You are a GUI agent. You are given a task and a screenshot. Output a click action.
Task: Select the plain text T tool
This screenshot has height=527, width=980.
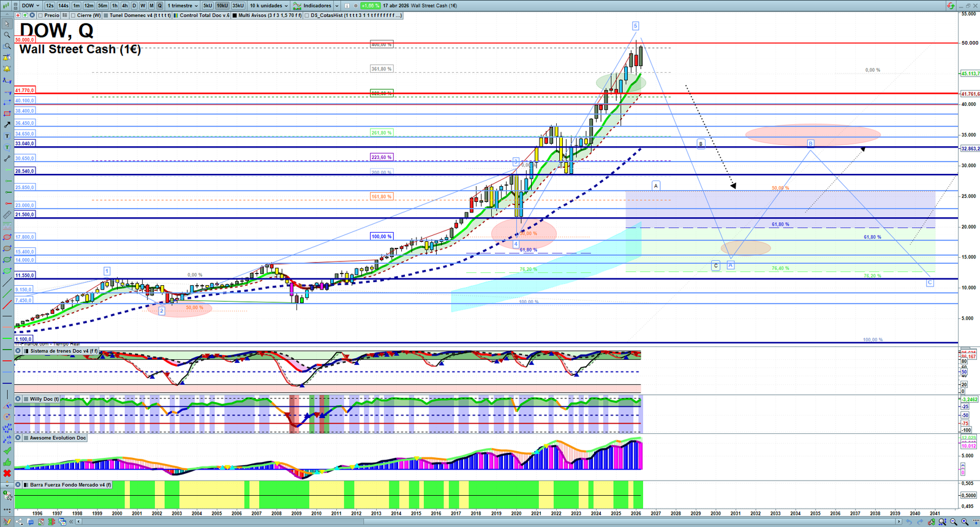[x=7, y=136]
